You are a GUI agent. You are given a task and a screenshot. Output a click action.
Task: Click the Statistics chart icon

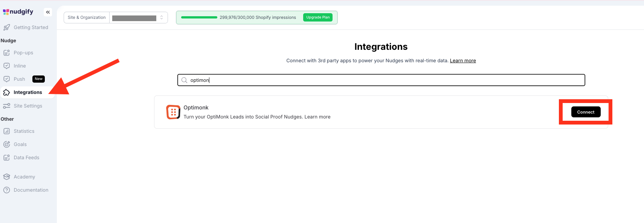(6, 131)
